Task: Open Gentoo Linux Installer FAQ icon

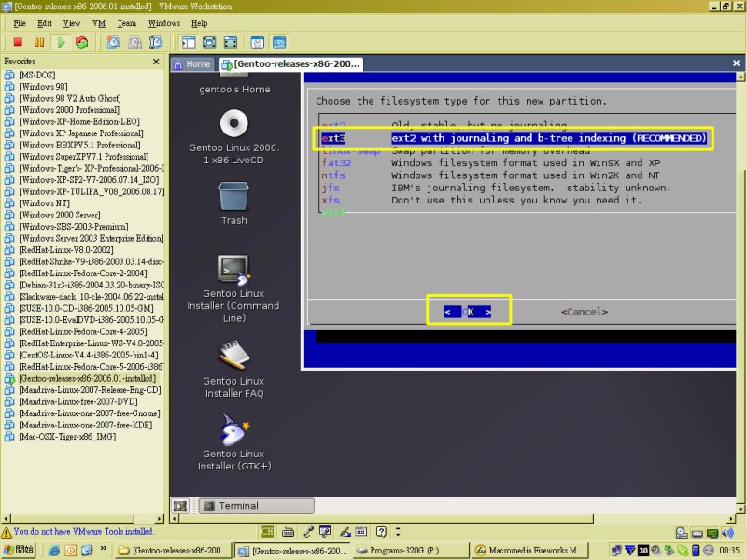Action: (233, 370)
